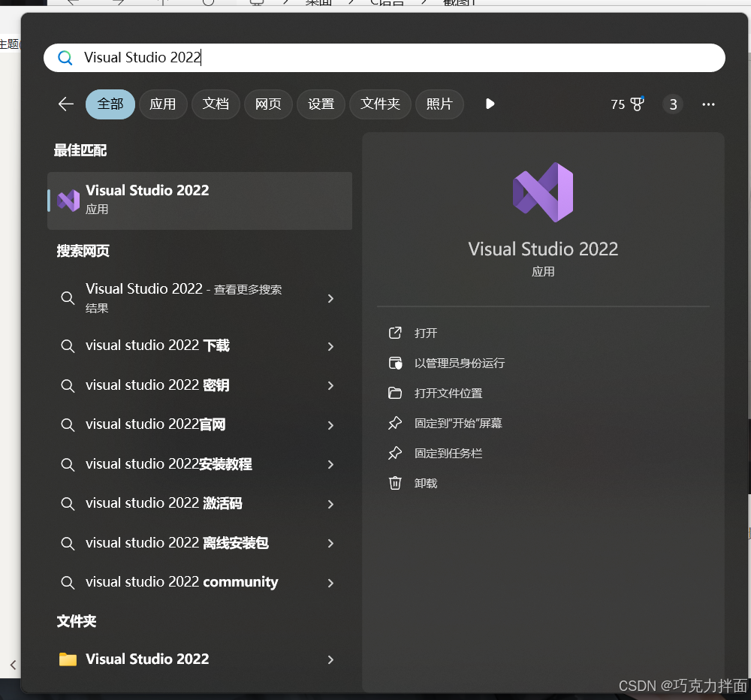Choose 卸载 to uninstall the app

click(x=426, y=484)
